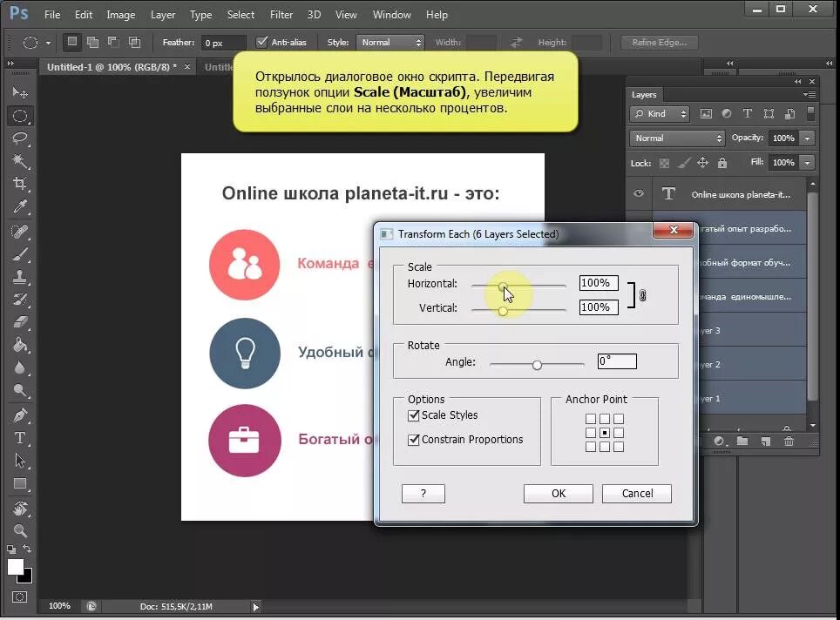Uncheck Scale Styles option
This screenshot has height=620, width=840.
pos(413,415)
